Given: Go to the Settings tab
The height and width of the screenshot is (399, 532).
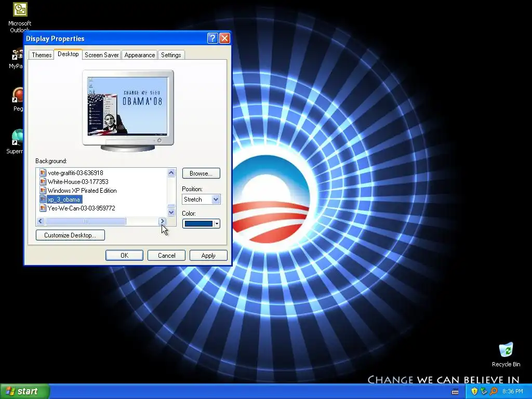Looking at the screenshot, I should point(171,55).
